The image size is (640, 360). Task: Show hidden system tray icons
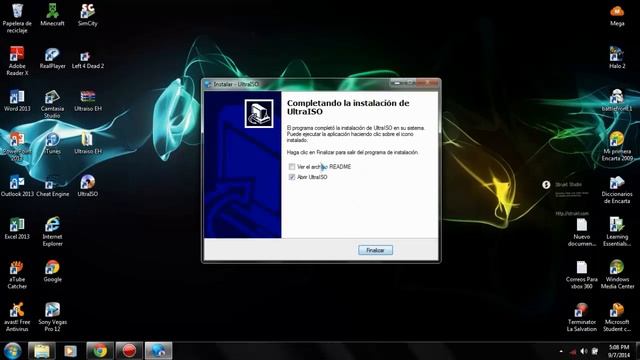tap(561, 351)
